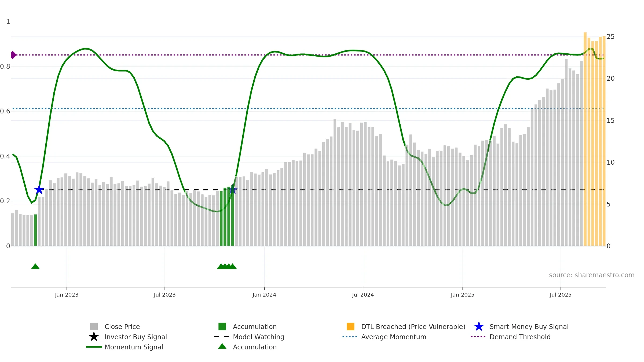Click the Jul 2023 axis label
Viewport: 644px width, 362px height.
(x=164, y=295)
